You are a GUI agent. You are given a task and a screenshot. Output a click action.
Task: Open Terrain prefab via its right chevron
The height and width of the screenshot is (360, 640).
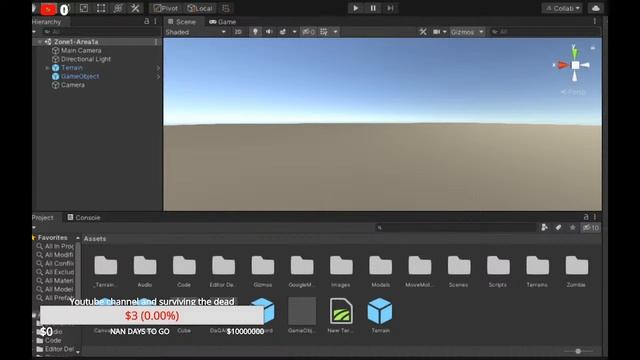[x=158, y=68]
